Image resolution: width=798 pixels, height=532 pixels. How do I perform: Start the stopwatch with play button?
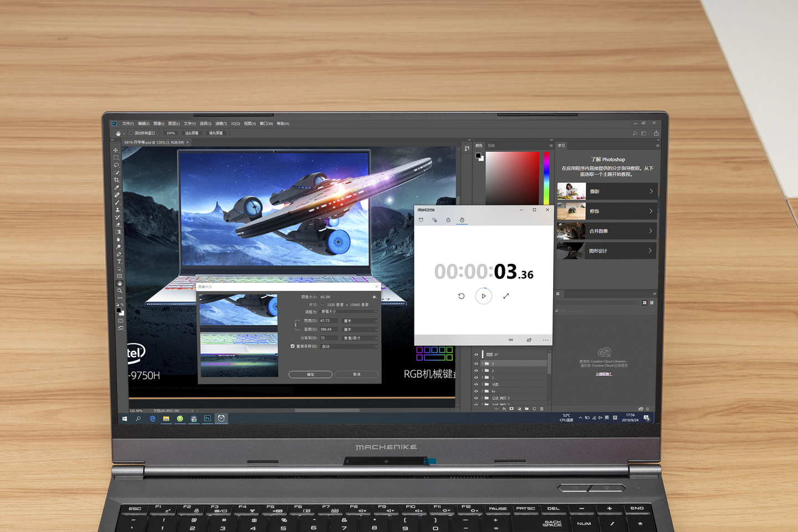pos(484,296)
